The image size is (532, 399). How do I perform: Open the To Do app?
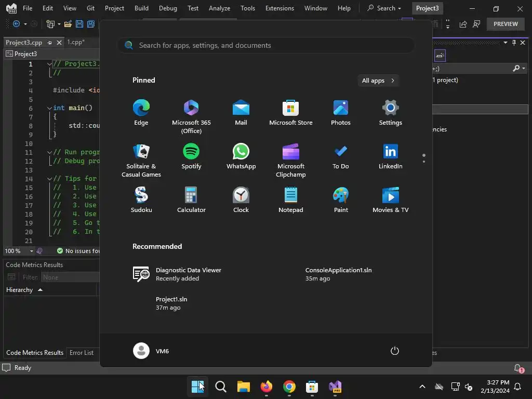point(341,156)
